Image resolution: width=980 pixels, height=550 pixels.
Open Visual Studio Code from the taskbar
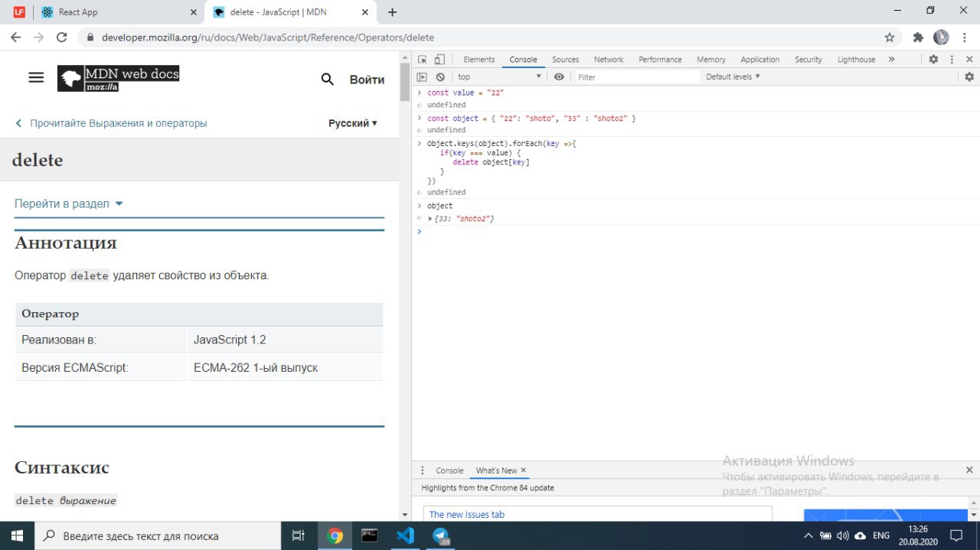click(x=405, y=535)
